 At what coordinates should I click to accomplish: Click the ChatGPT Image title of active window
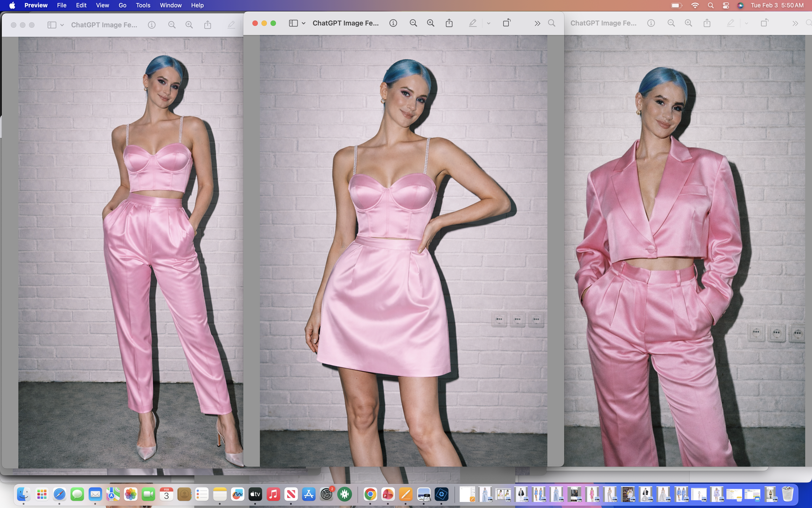point(345,23)
